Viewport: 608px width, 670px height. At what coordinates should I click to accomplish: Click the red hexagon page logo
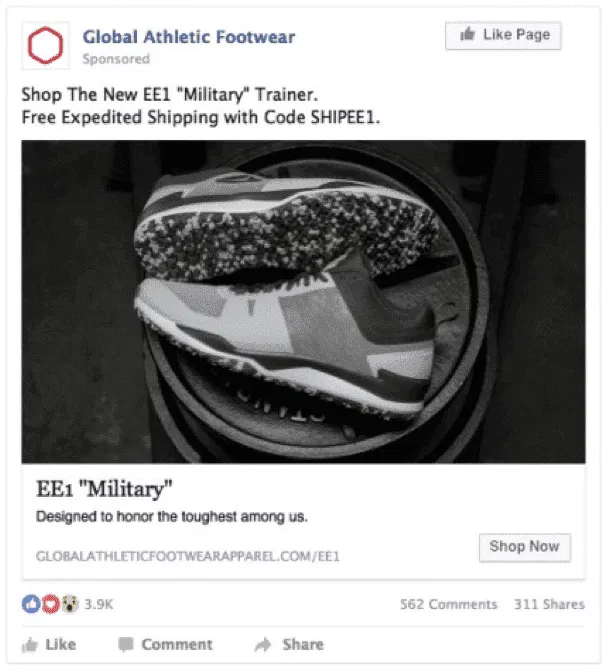[x=45, y=45]
